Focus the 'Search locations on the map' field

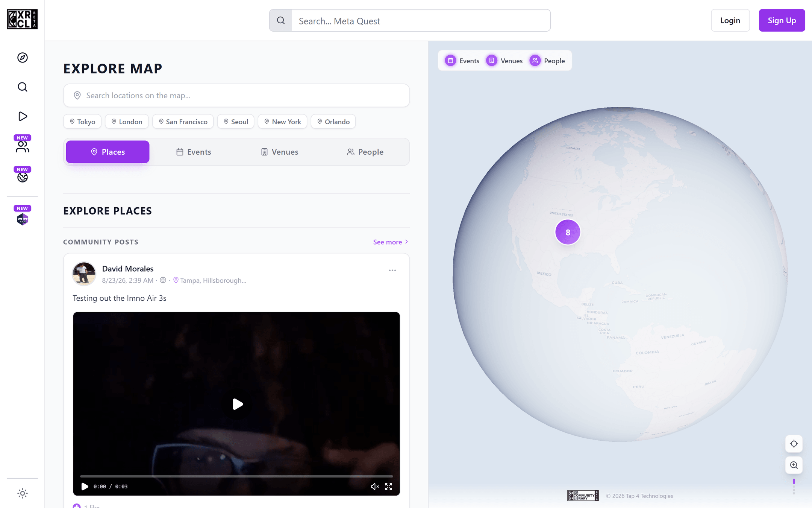click(x=236, y=96)
